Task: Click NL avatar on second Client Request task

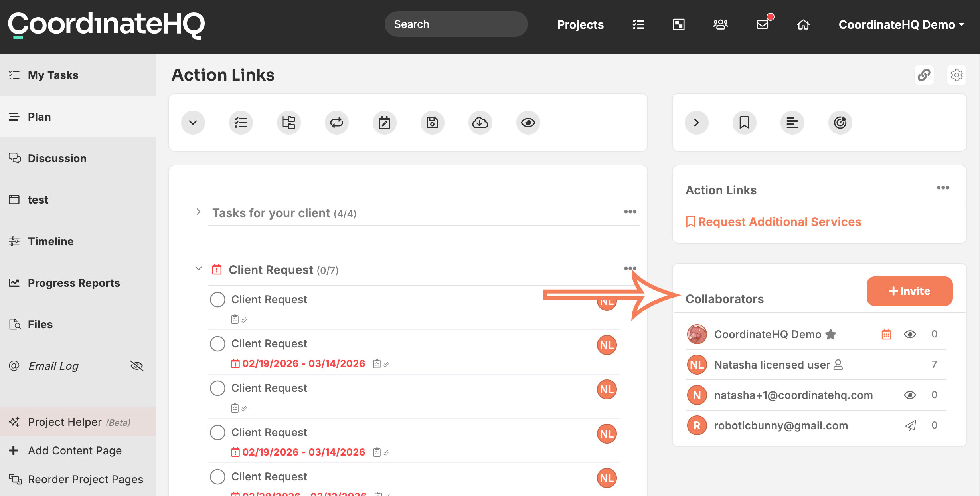Action: (x=607, y=345)
